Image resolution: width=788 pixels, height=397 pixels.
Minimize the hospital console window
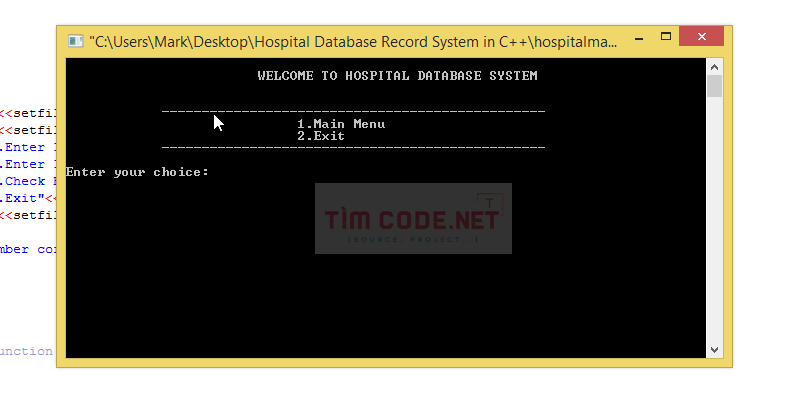[x=639, y=38]
